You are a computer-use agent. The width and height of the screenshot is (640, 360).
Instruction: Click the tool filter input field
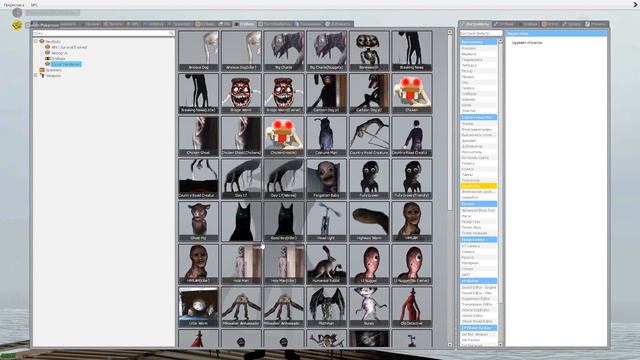pos(481,33)
